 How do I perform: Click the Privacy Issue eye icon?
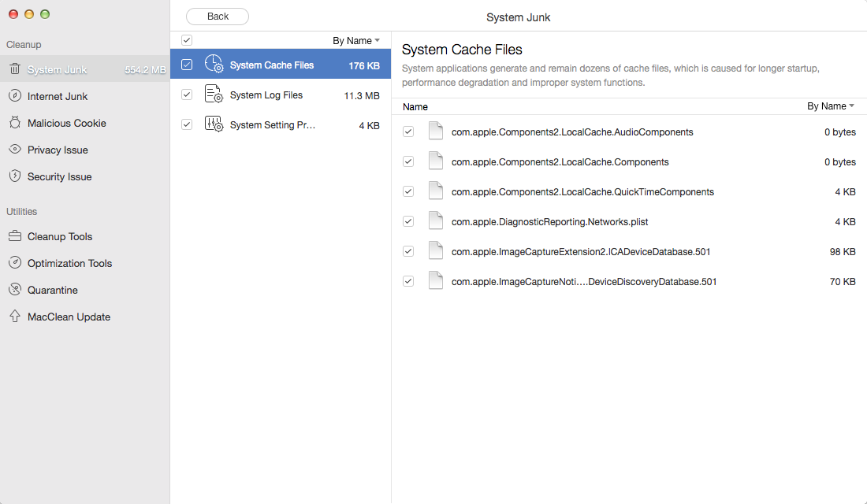point(14,150)
